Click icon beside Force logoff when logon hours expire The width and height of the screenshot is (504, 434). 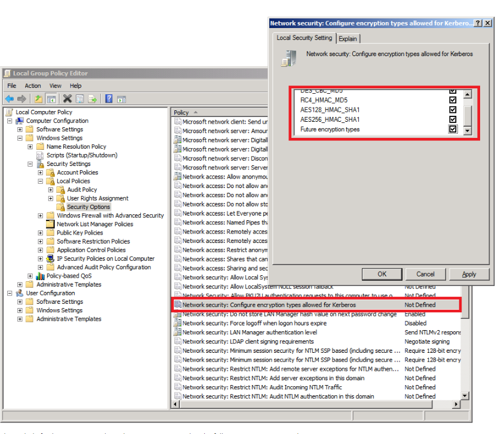click(x=177, y=323)
